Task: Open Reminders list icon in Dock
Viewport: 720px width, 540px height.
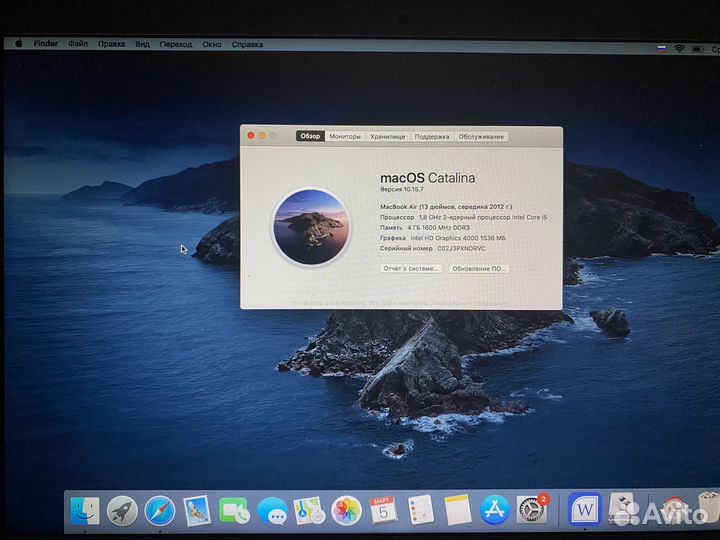Action: pos(421,510)
